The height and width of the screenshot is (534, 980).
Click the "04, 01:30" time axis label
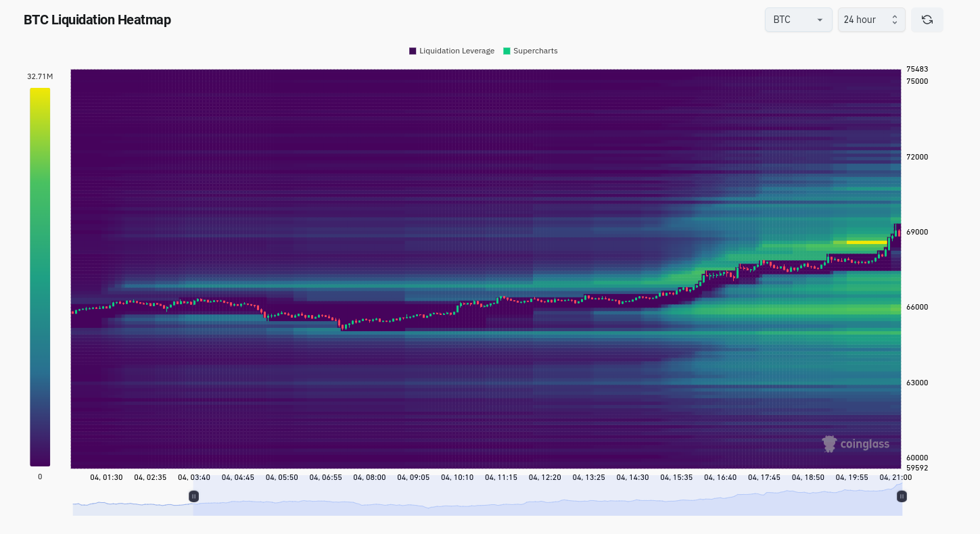pyautogui.click(x=106, y=477)
